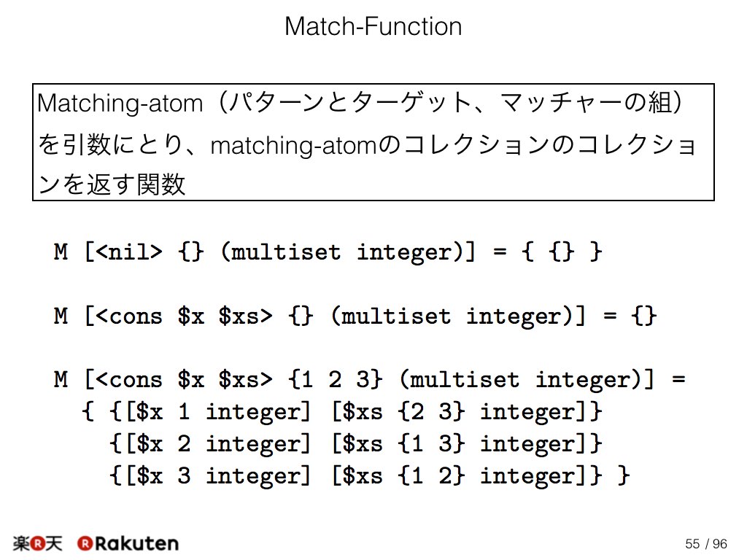Click the [$xs {2 3} integer] atom
The height and width of the screenshot is (560, 747).
[x=462, y=411]
